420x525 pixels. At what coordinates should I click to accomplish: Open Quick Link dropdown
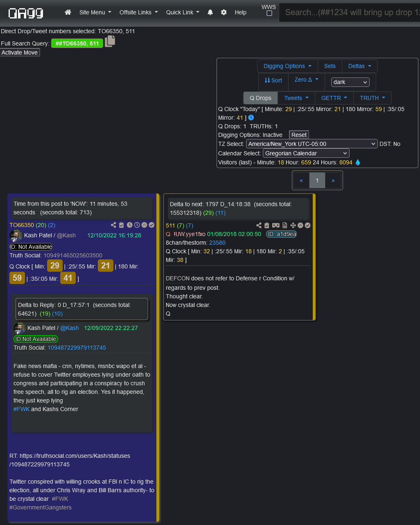(x=183, y=12)
